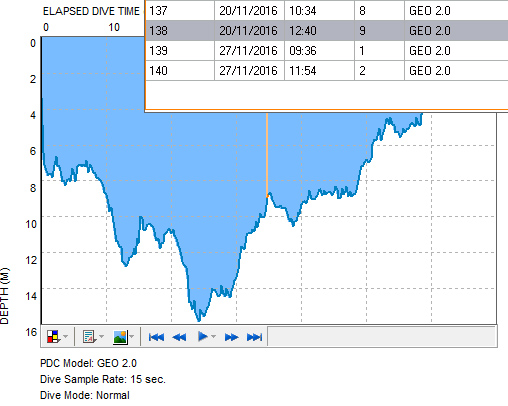Viewport: 508px width, 406px height.
Task: Click GEO 2.0 cell of dive 140
Action: 430,71
